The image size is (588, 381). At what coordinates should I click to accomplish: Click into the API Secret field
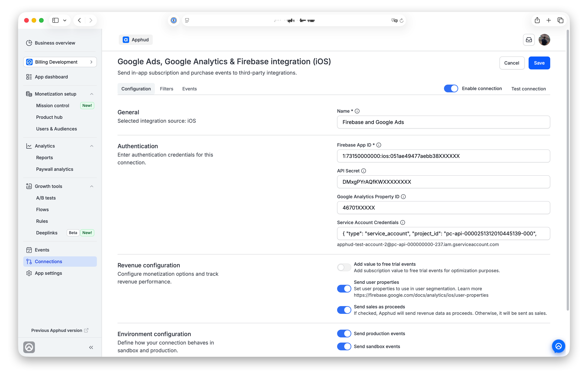tap(444, 182)
